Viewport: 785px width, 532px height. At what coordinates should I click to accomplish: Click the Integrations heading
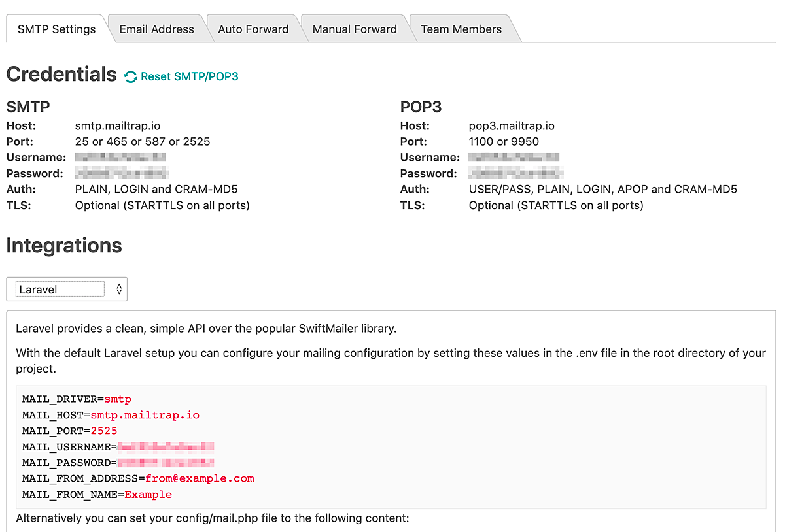(64, 246)
